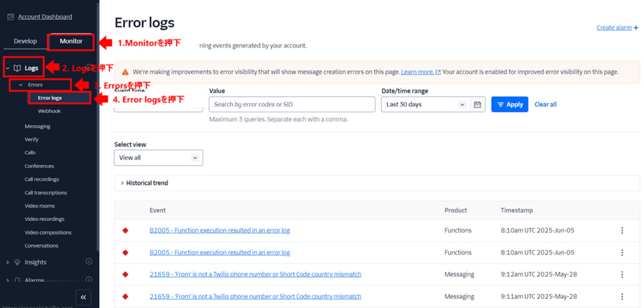Click the Account Dashboard icon
This screenshot has width=644, height=308.
click(10, 17)
